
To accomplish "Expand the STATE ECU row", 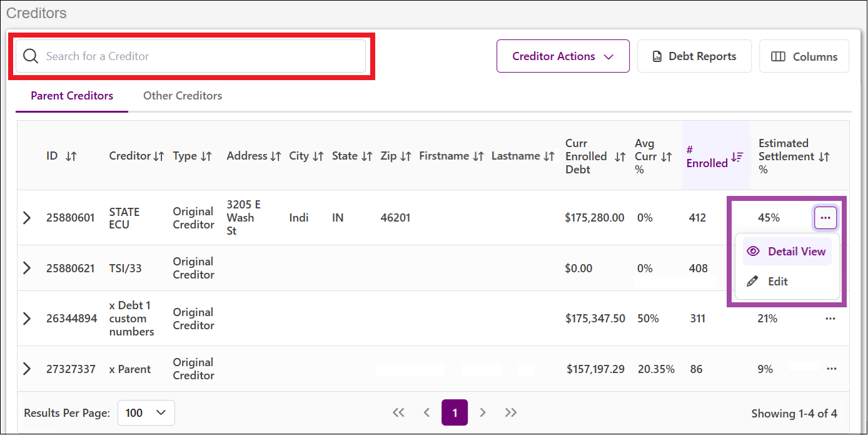I will coord(26,218).
